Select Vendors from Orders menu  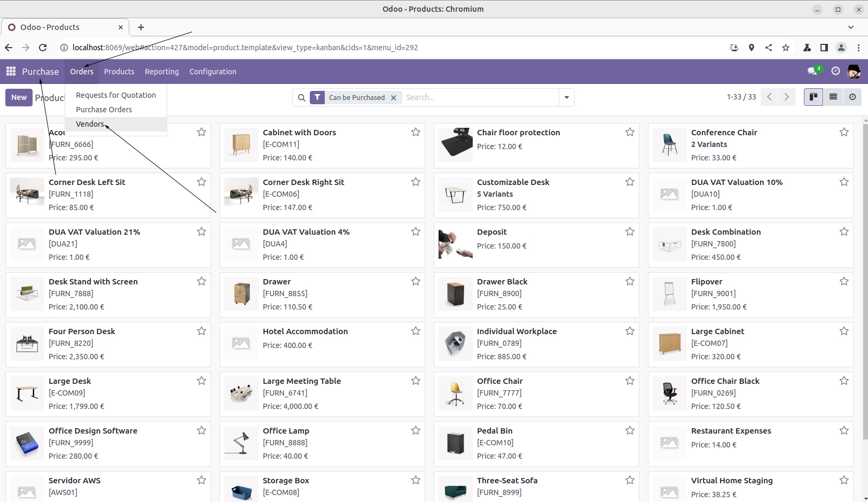click(x=90, y=124)
